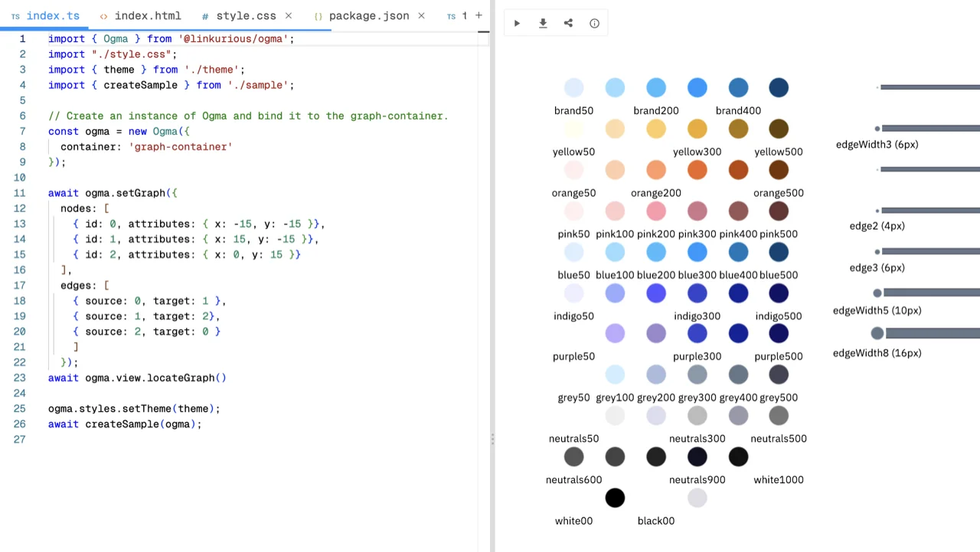Click the 'pink50' node label
Image resolution: width=980 pixels, height=552 pixels.
573,234
